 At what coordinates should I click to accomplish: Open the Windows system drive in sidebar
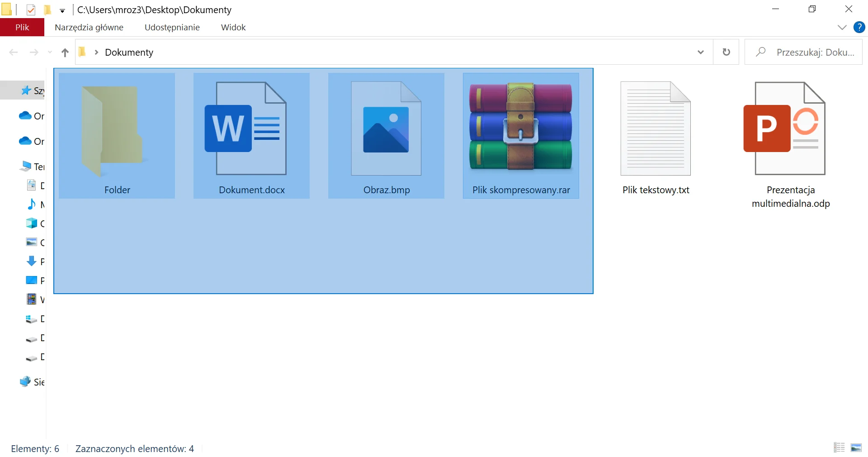[x=31, y=319]
